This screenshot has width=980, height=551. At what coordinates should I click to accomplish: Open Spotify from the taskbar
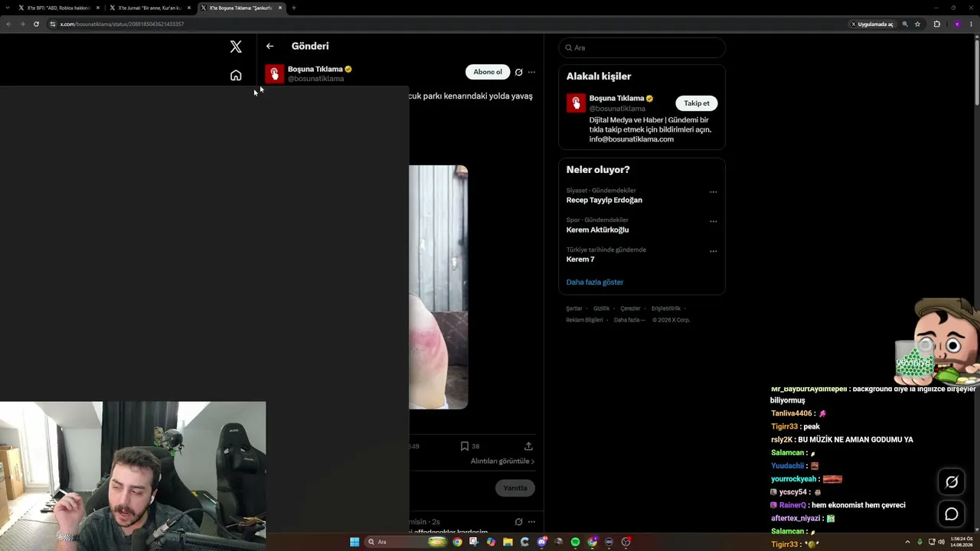click(575, 542)
